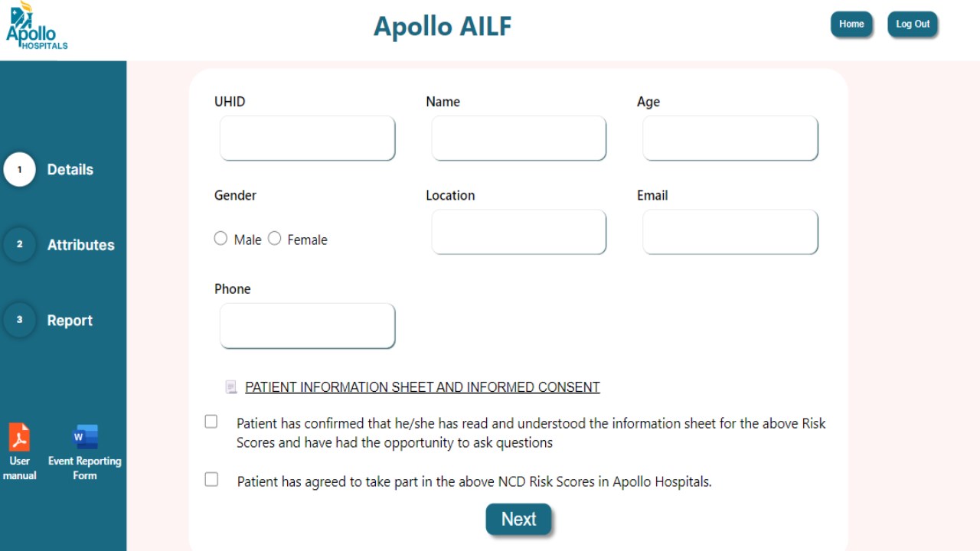980x551 pixels.
Task: Click the Log Out button
Action: click(x=913, y=24)
